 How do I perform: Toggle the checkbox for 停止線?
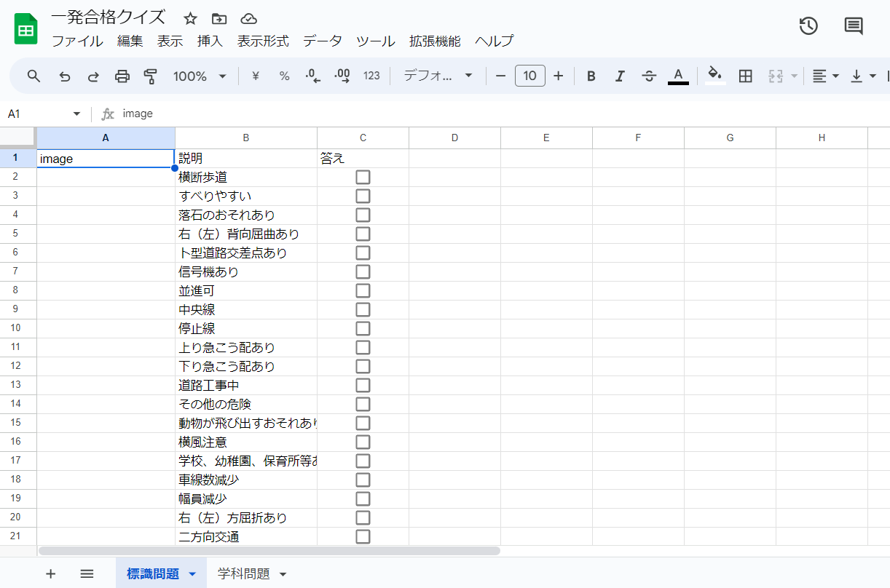(x=363, y=328)
